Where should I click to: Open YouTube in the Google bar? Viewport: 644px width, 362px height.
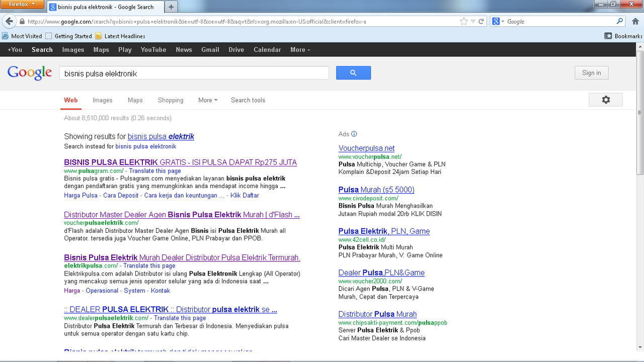(x=153, y=50)
